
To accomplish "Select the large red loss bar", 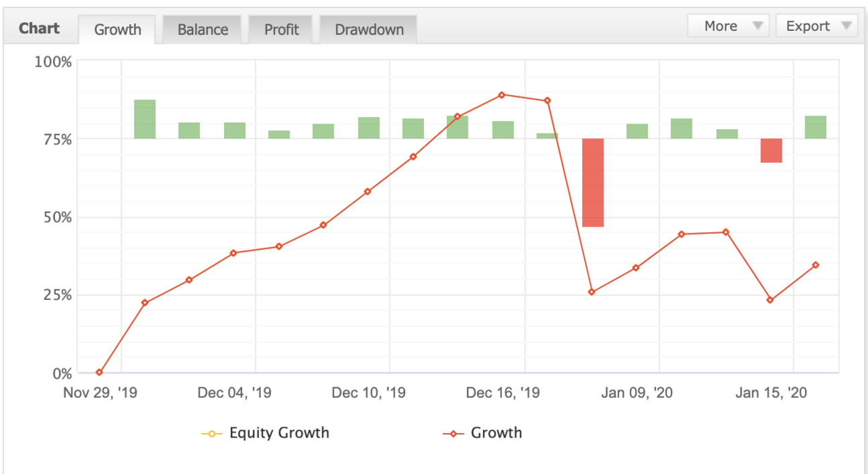I will coord(593,182).
